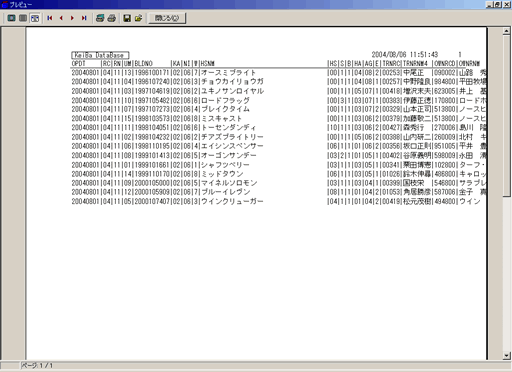Image resolution: width=512 pixels, height=372 pixels.
Task: Save the report using the floppy icon
Action: [x=127, y=18]
